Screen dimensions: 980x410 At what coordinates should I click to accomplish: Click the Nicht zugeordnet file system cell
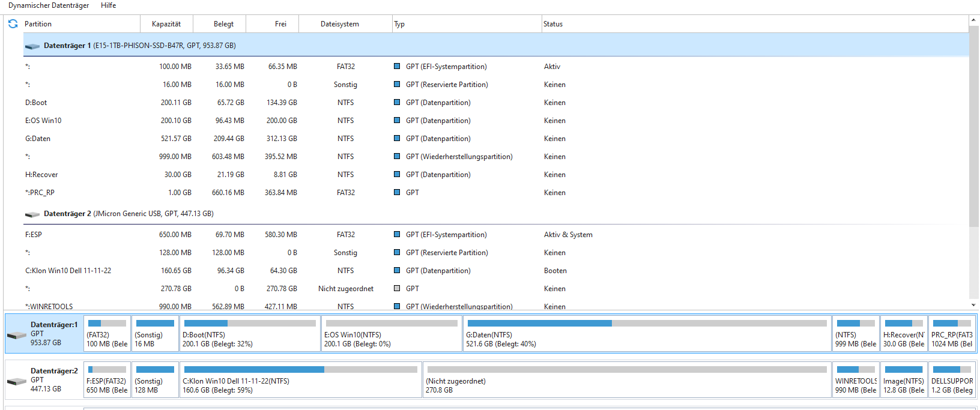click(346, 289)
